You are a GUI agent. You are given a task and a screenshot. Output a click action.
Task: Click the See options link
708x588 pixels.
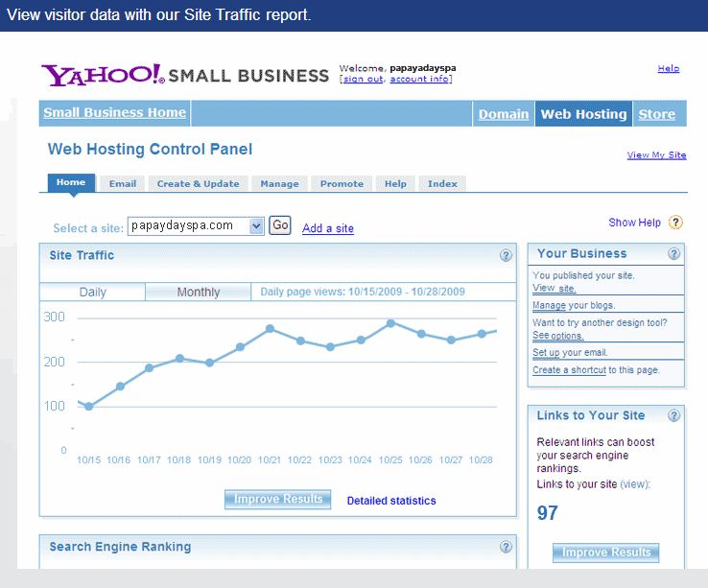click(x=558, y=336)
